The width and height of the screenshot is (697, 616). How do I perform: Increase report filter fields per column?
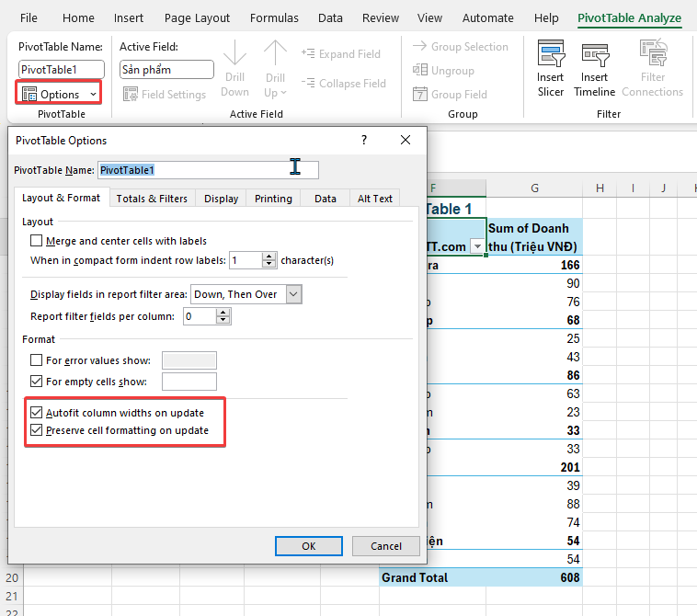click(x=223, y=313)
